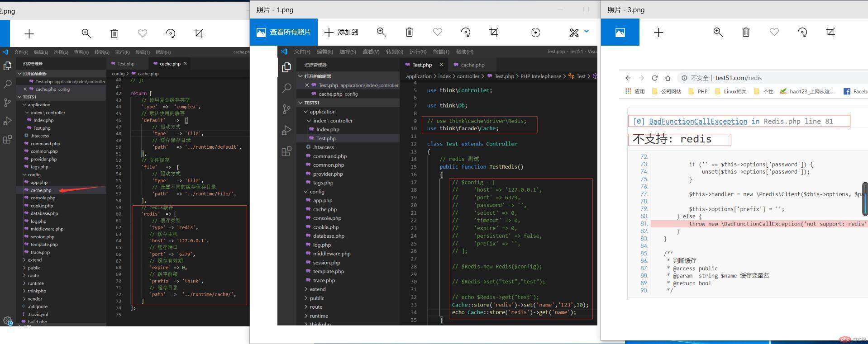Expand the vendor folder in 2.png explorer
Image resolution: width=868 pixels, height=344 pixels.
click(x=24, y=299)
